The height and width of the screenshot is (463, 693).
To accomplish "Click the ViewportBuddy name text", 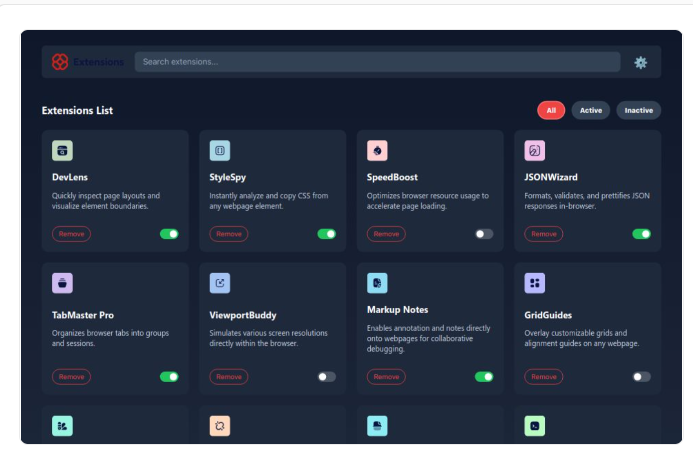I will point(243,315).
